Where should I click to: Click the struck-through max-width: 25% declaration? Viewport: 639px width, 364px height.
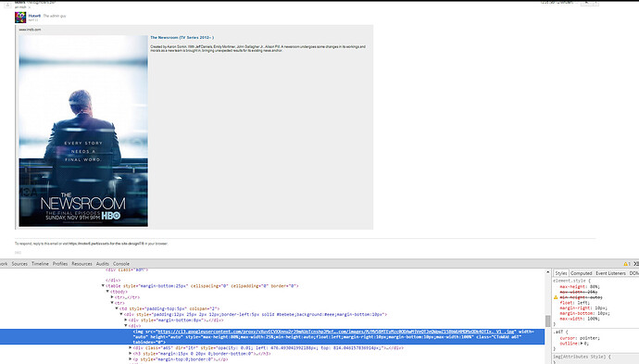pyautogui.click(x=579, y=292)
